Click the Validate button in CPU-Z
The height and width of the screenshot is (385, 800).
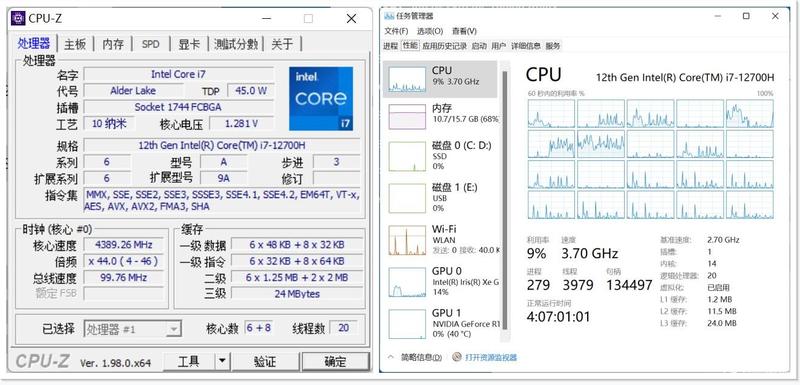[265, 362]
